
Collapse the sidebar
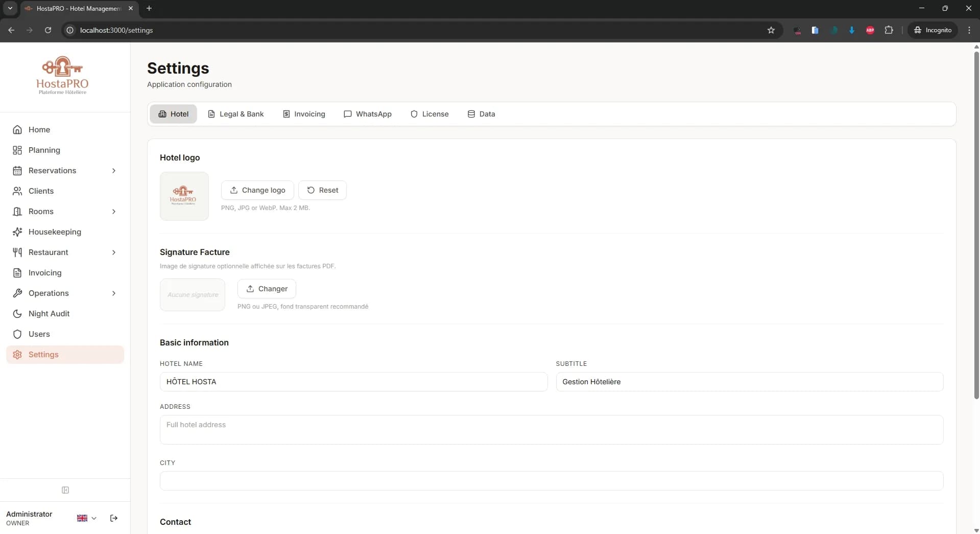click(x=65, y=490)
